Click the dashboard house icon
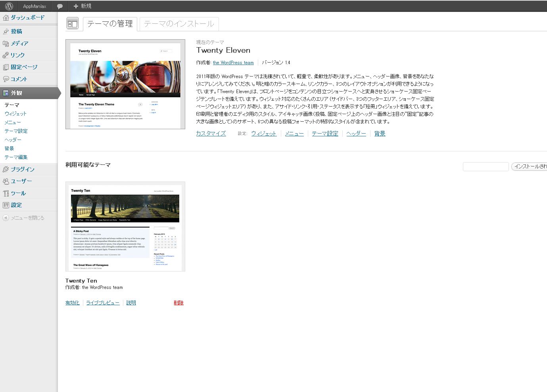This screenshot has height=392, width=547. pyautogui.click(x=6, y=17)
